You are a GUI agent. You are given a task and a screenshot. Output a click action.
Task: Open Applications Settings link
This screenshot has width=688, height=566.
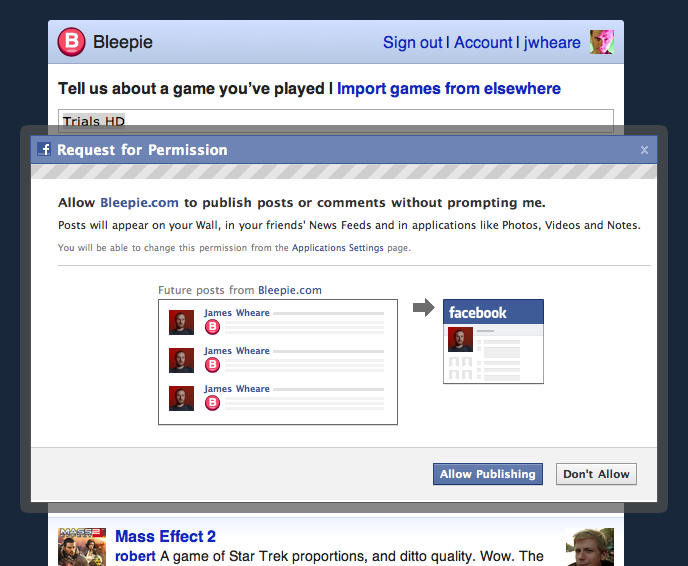coord(337,248)
